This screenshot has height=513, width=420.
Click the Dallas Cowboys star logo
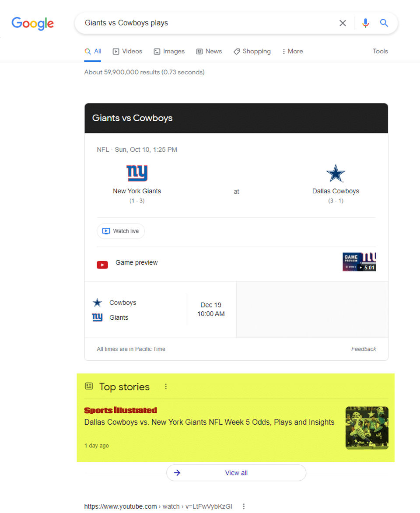pos(336,173)
